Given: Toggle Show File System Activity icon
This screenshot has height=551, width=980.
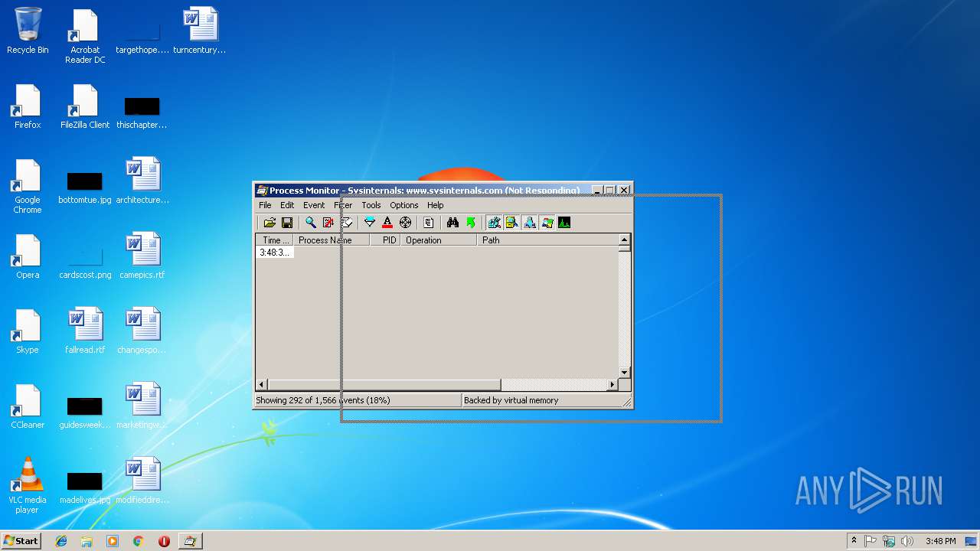Looking at the screenshot, I should tap(511, 223).
